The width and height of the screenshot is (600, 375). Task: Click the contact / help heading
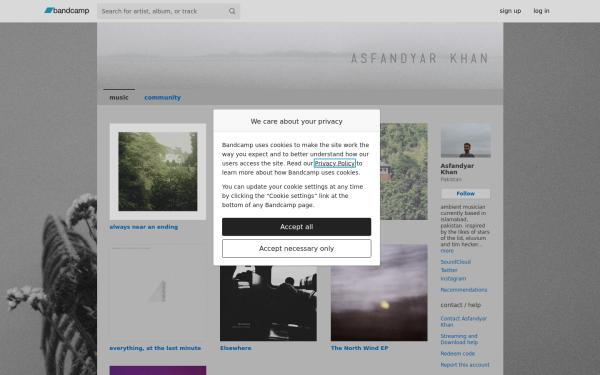[461, 305]
